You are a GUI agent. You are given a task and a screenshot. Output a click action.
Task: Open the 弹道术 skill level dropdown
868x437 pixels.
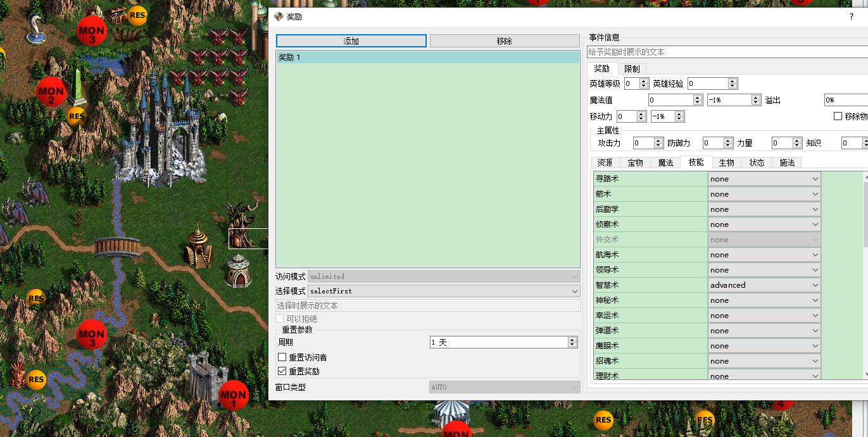coord(764,331)
